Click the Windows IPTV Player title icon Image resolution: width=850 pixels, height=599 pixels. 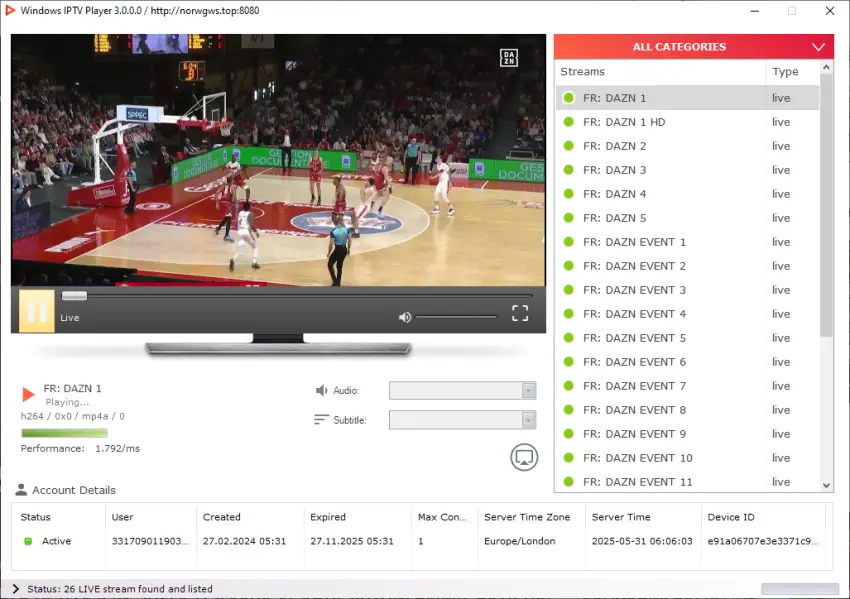[10, 10]
